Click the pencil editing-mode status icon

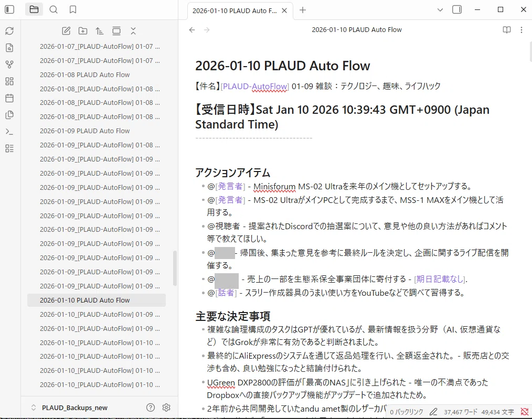pyautogui.click(x=433, y=412)
